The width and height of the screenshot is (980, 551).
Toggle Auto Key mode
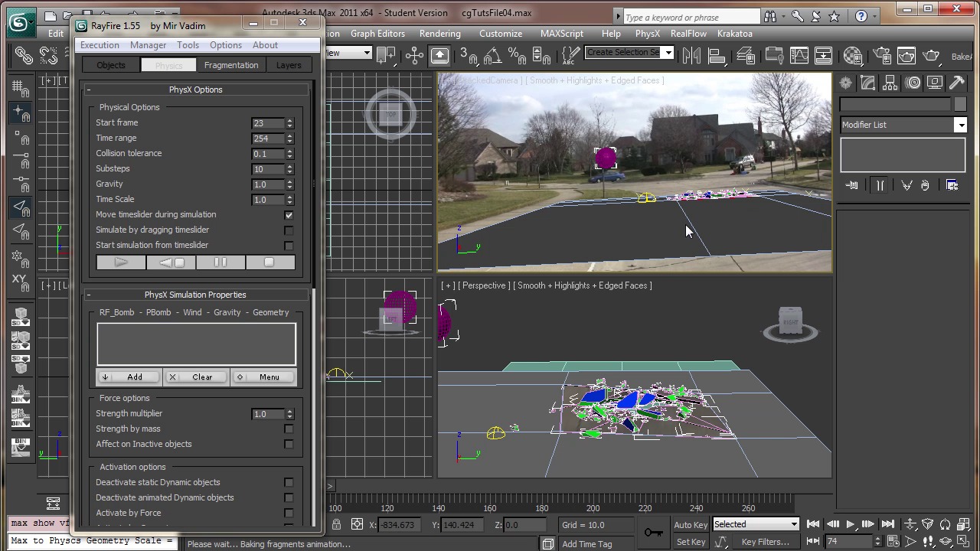point(691,524)
